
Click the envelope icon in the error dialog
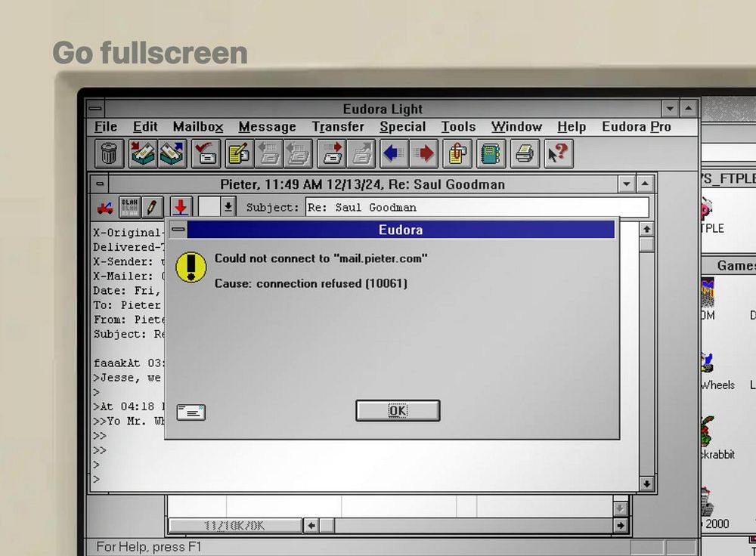tap(191, 412)
